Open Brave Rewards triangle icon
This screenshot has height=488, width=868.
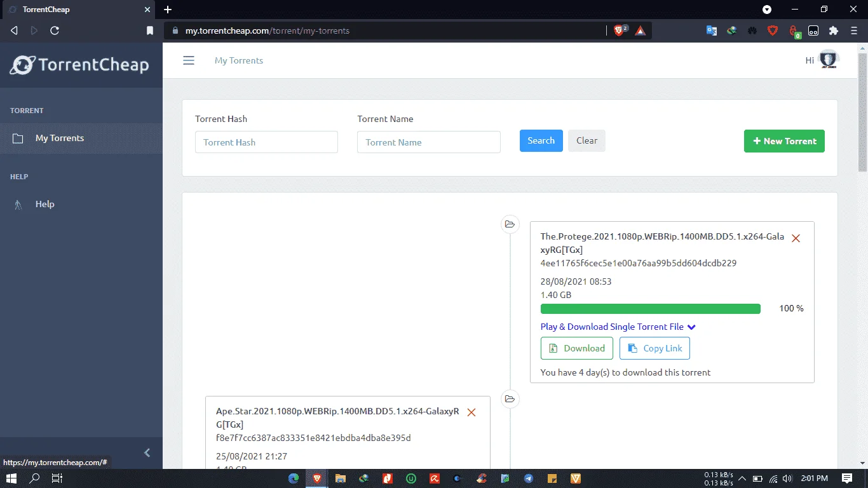pyautogui.click(x=641, y=30)
